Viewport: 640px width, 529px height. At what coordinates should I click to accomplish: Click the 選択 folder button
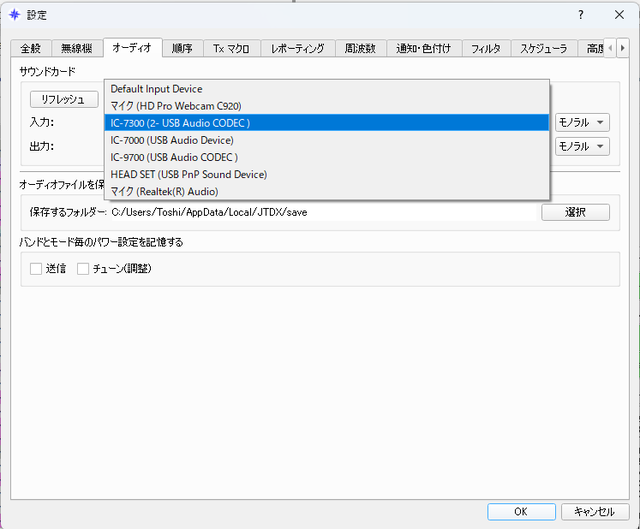click(576, 212)
